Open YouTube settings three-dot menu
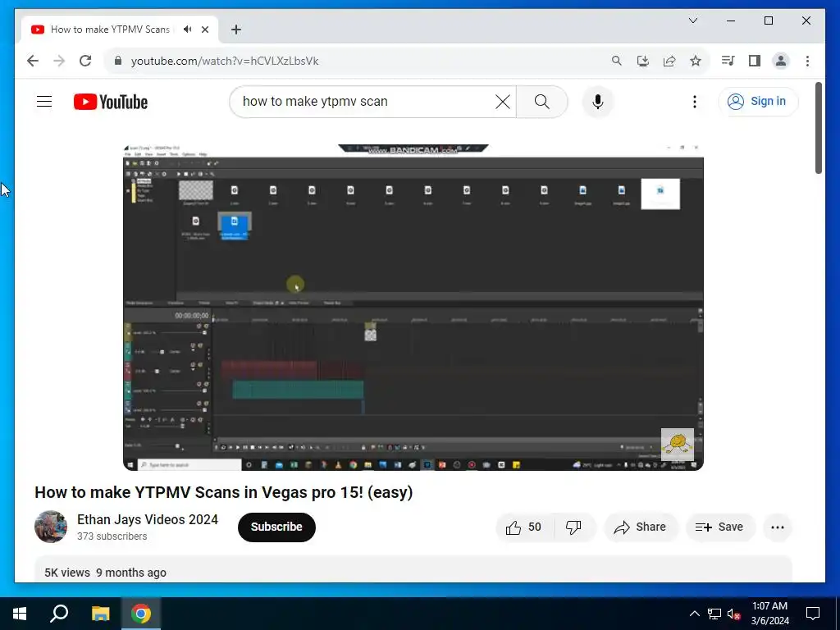840x630 pixels. coord(694,102)
